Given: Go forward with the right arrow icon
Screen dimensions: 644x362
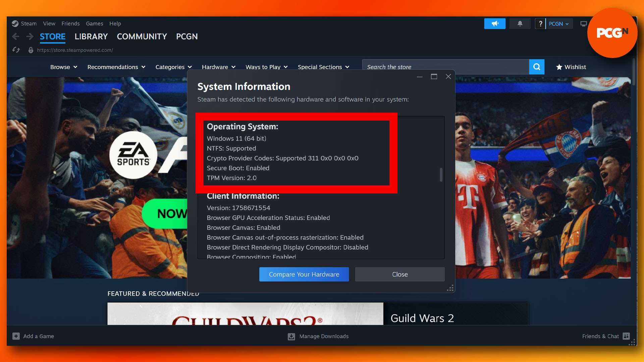Looking at the screenshot, I should point(30,37).
